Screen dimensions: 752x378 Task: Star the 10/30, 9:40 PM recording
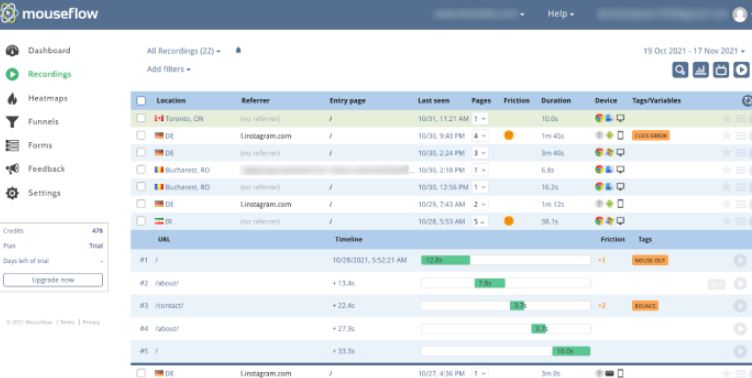tap(727, 136)
